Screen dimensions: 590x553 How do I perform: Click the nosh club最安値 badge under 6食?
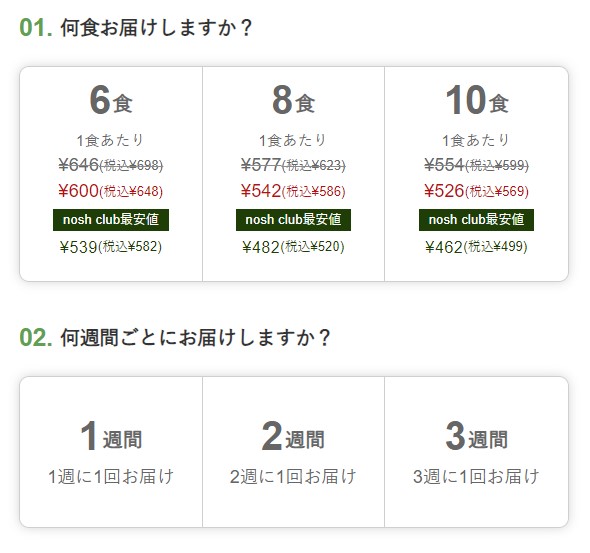[111, 220]
